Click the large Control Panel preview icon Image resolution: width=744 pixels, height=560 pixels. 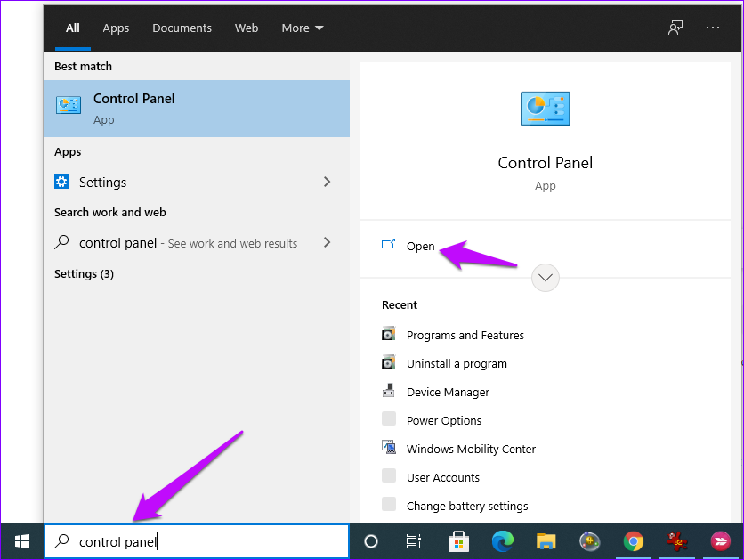coord(546,109)
